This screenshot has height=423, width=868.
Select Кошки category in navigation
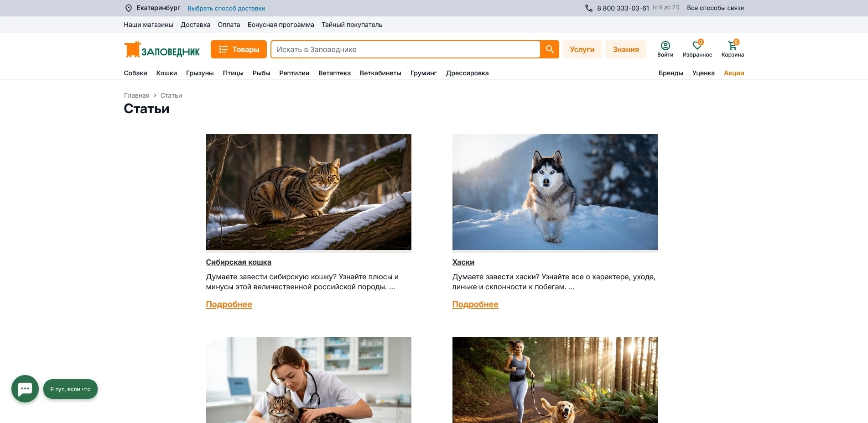[x=166, y=73]
